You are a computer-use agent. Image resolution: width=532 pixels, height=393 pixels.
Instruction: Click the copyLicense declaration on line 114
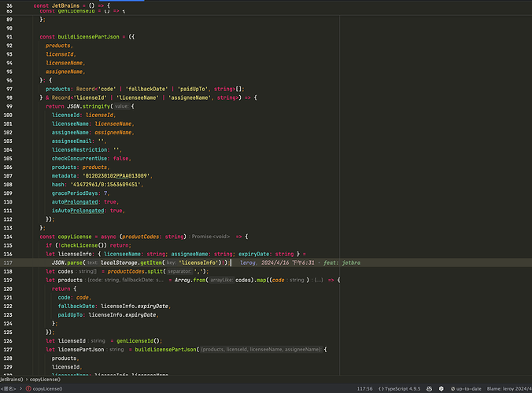pyautogui.click(x=75, y=237)
